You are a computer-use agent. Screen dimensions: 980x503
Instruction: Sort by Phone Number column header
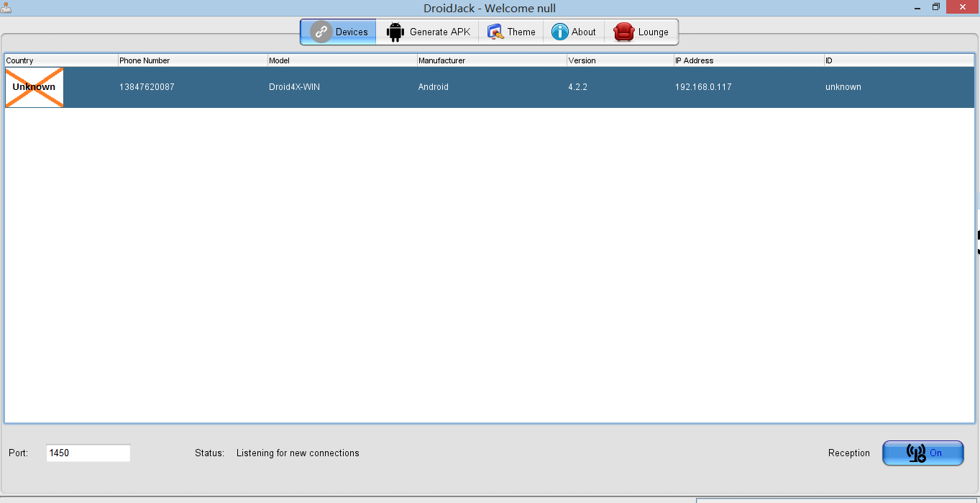(x=193, y=60)
